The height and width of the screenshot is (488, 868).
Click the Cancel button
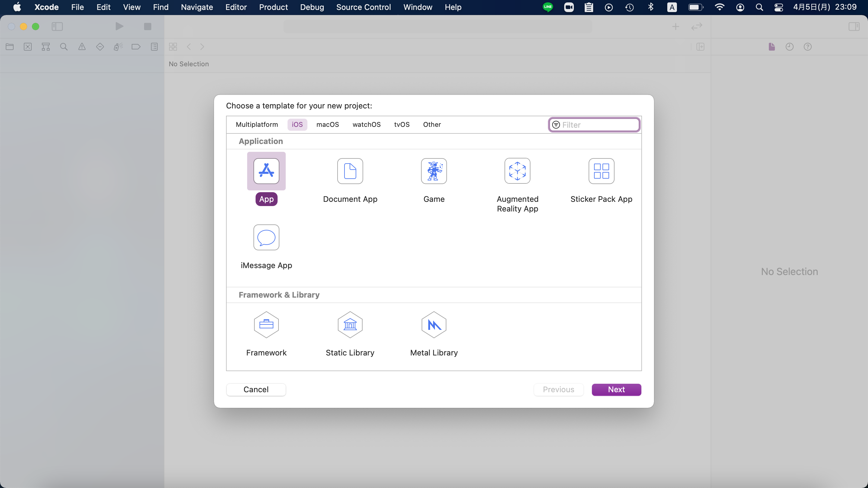pyautogui.click(x=256, y=390)
